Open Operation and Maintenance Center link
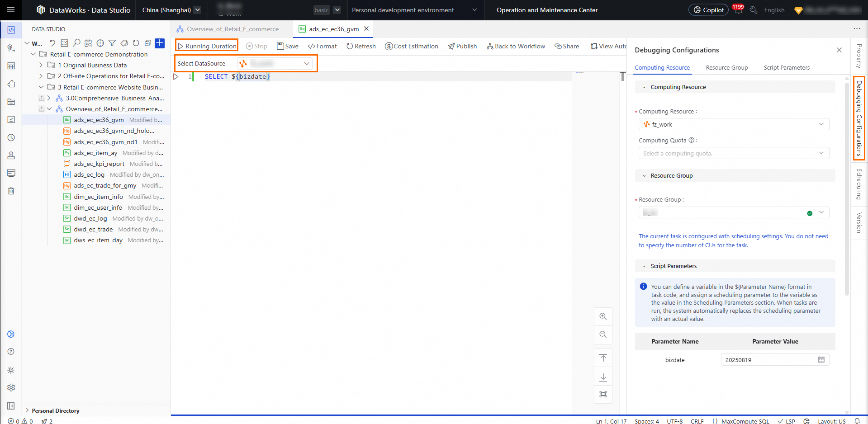This screenshot has width=868, height=424. (x=547, y=10)
